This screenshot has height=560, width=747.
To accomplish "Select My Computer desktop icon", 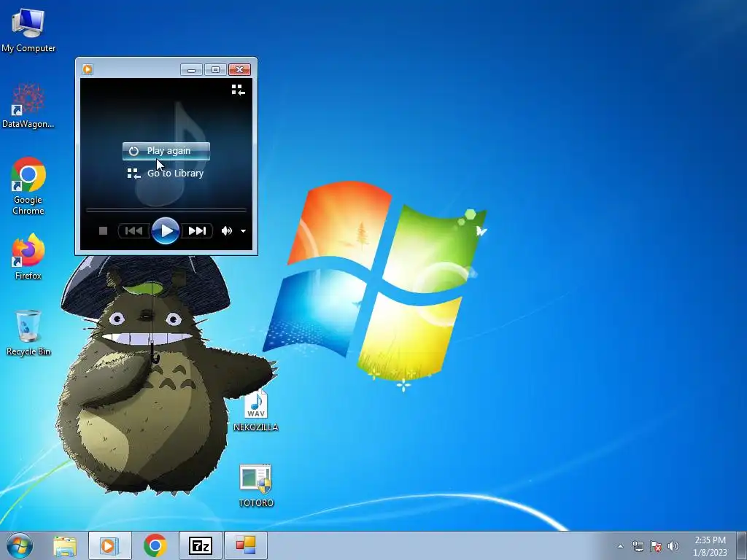I will (28, 31).
